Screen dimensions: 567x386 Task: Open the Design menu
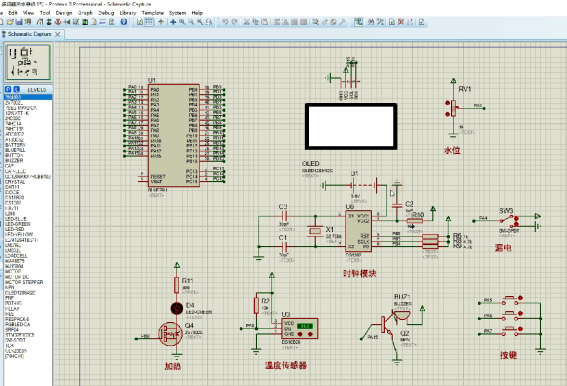coord(64,13)
